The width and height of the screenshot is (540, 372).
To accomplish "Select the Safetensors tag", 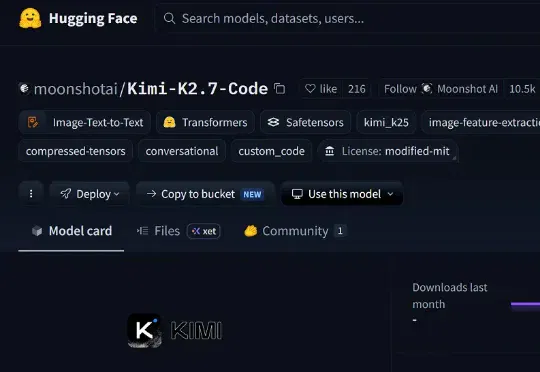I will click(305, 122).
